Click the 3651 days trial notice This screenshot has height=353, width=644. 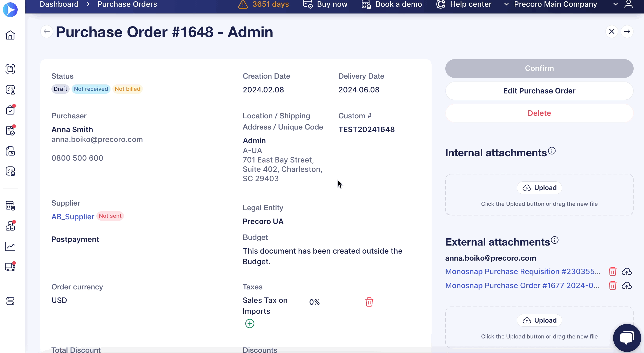click(x=271, y=4)
